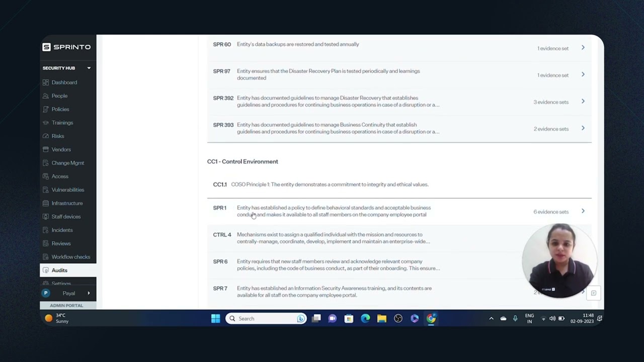
Task: Open Reviews via its sidebar icon
Action: (x=46, y=243)
